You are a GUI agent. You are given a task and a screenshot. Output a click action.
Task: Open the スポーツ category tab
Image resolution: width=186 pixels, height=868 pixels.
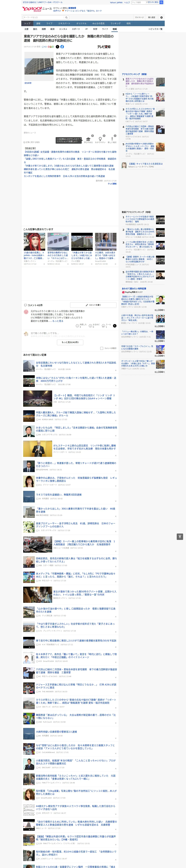tap(76, 29)
